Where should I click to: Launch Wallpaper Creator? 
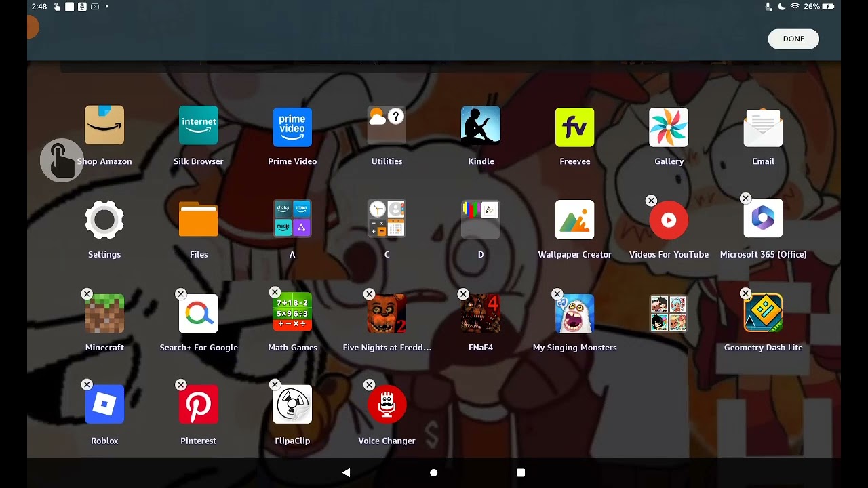pyautogui.click(x=575, y=220)
